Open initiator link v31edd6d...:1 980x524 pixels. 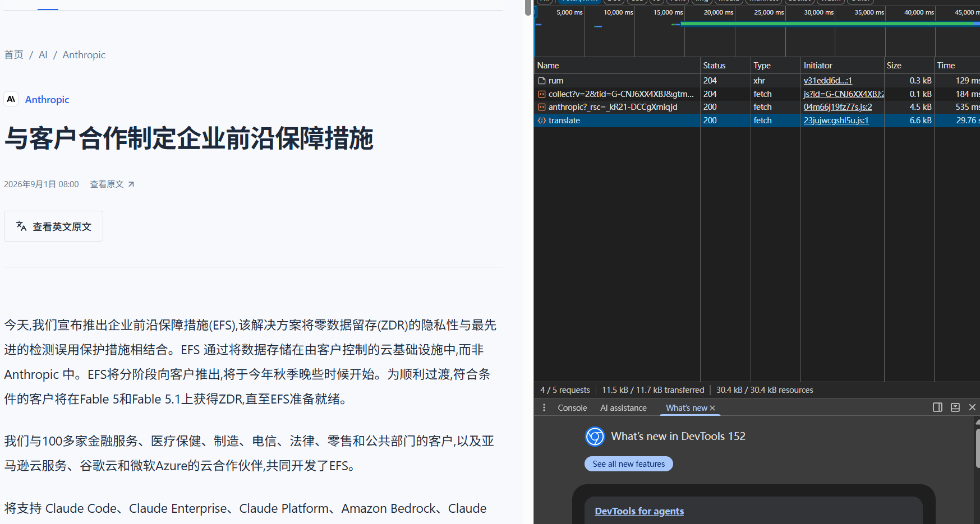pos(827,81)
